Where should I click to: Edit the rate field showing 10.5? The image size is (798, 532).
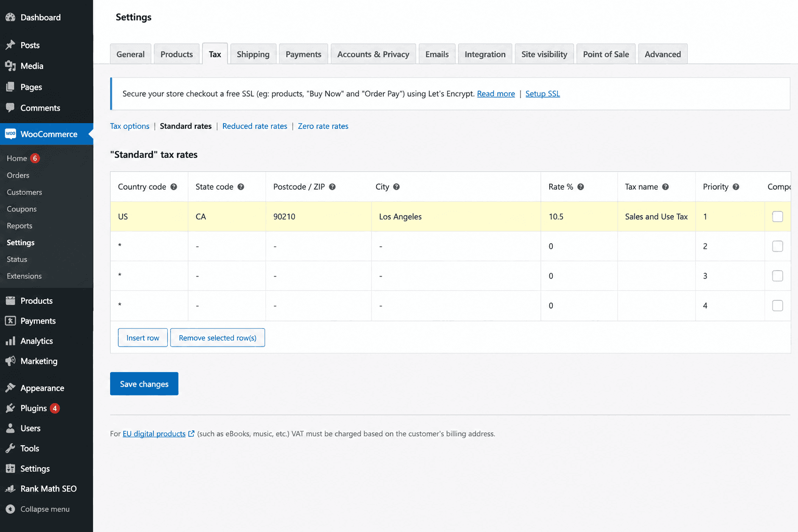579,216
